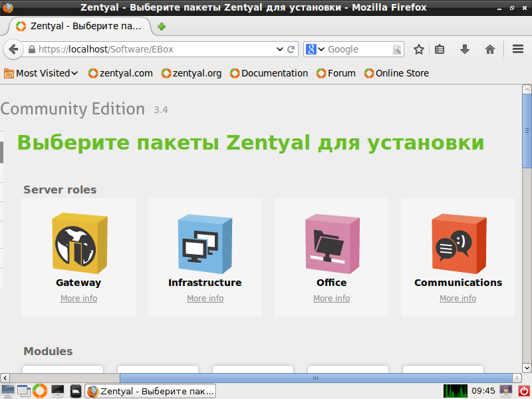Open the downloads arrow icon
This screenshot has width=532, height=399.
pyautogui.click(x=465, y=49)
